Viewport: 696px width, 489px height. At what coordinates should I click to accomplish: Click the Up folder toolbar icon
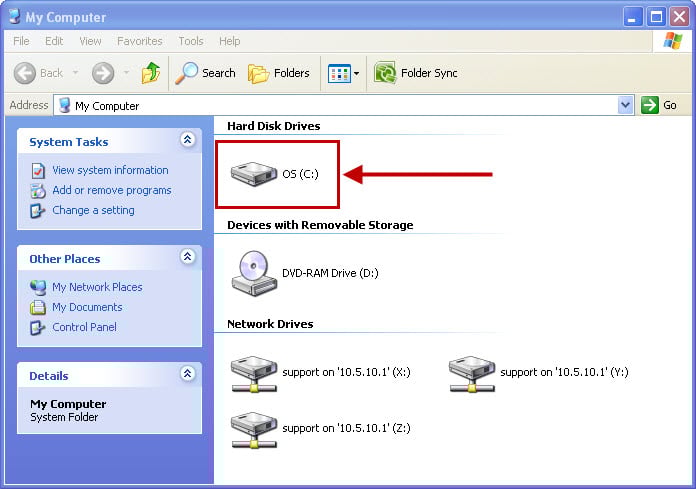click(x=151, y=73)
